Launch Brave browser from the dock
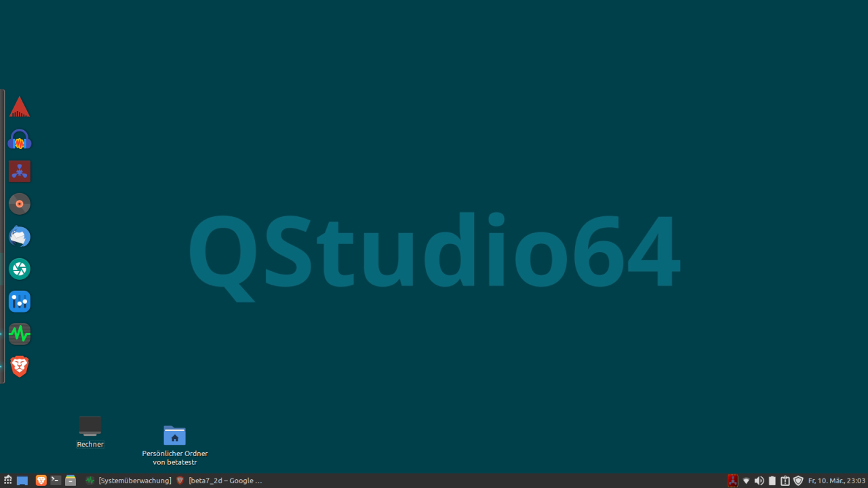The height and width of the screenshot is (488, 868). point(19,367)
